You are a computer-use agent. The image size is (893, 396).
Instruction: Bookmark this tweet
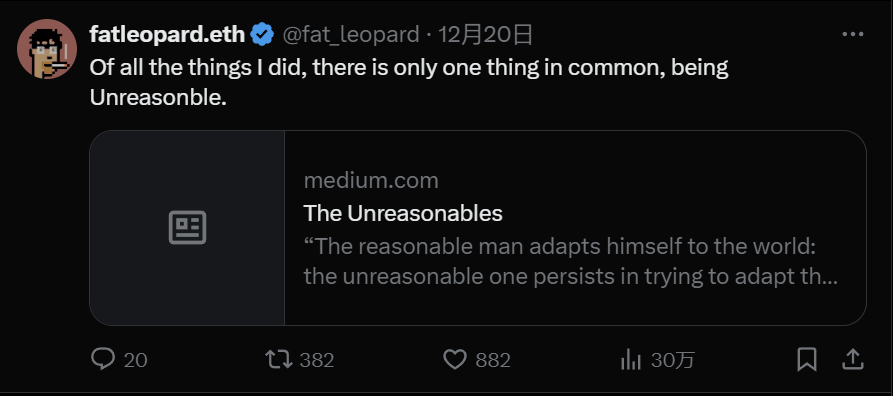[x=806, y=360]
